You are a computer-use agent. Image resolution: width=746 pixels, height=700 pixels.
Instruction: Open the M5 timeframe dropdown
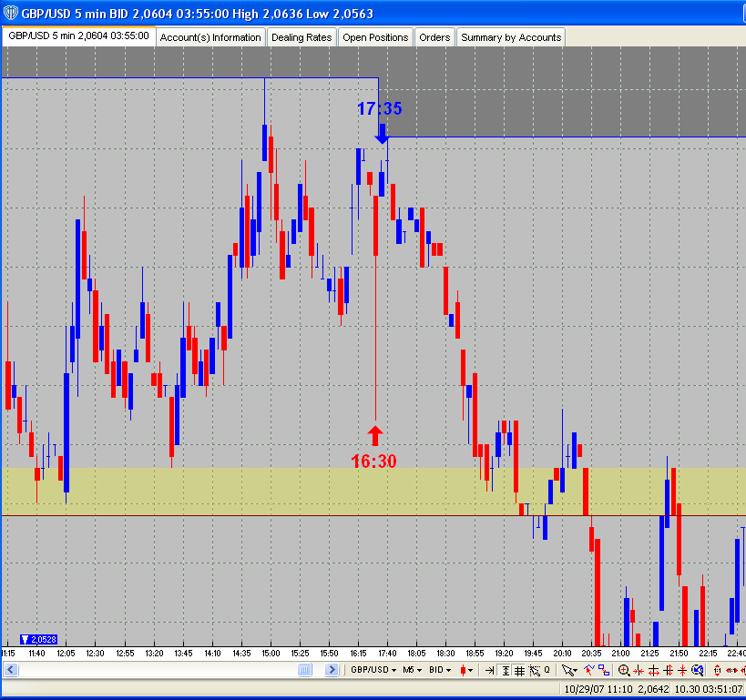(414, 670)
